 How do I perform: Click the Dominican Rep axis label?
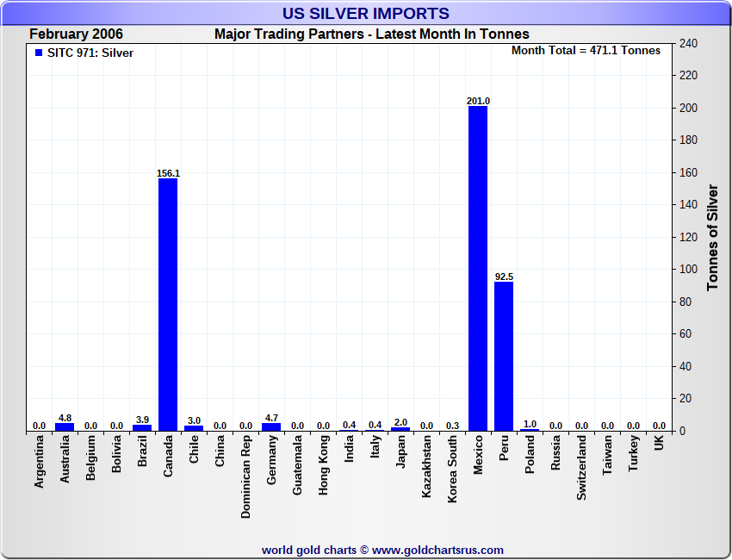[x=245, y=476]
